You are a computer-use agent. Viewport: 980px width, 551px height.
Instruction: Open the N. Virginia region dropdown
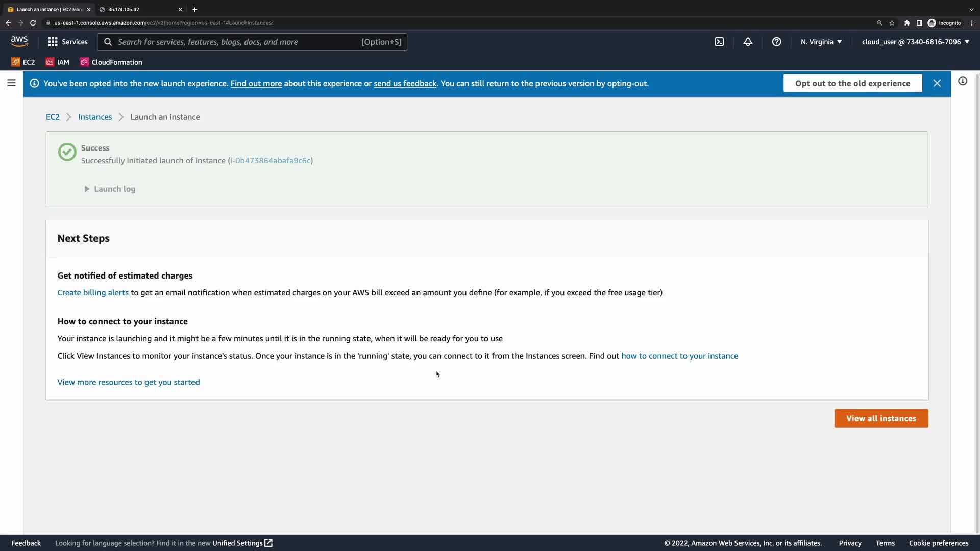pyautogui.click(x=821, y=42)
